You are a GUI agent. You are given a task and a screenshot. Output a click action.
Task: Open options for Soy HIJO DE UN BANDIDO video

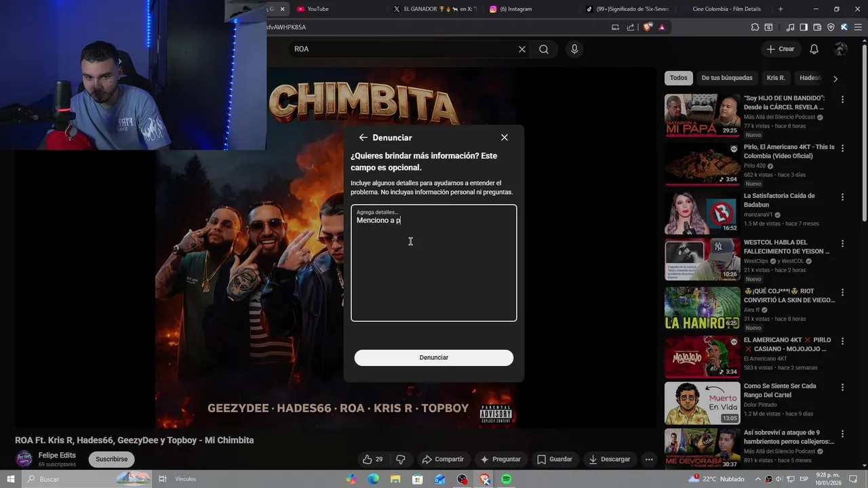coord(843,100)
